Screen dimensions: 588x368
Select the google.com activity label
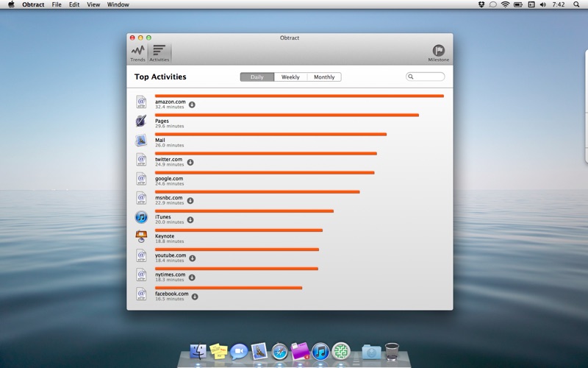(x=169, y=178)
